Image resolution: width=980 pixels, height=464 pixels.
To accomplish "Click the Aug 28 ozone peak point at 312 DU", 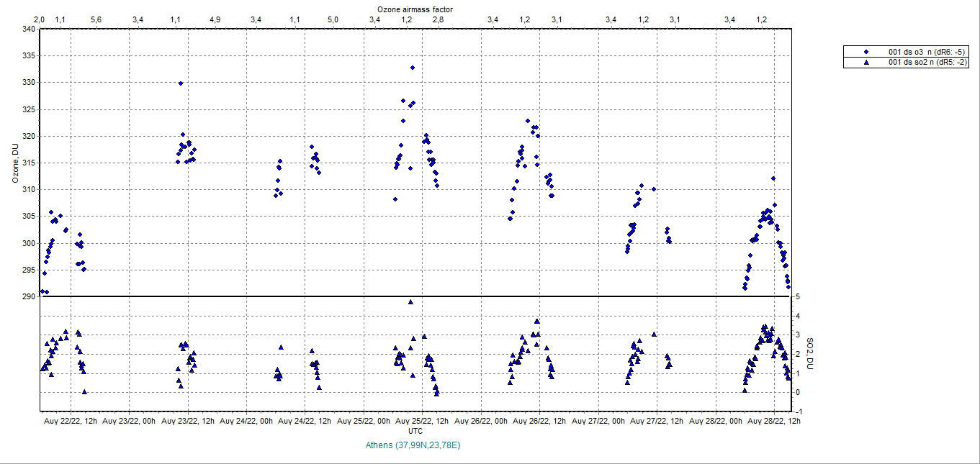I will (773, 178).
